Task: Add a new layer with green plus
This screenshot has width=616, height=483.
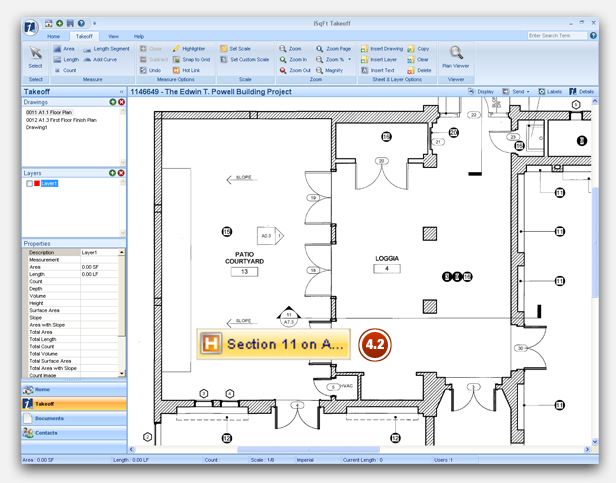Action: pos(112,173)
